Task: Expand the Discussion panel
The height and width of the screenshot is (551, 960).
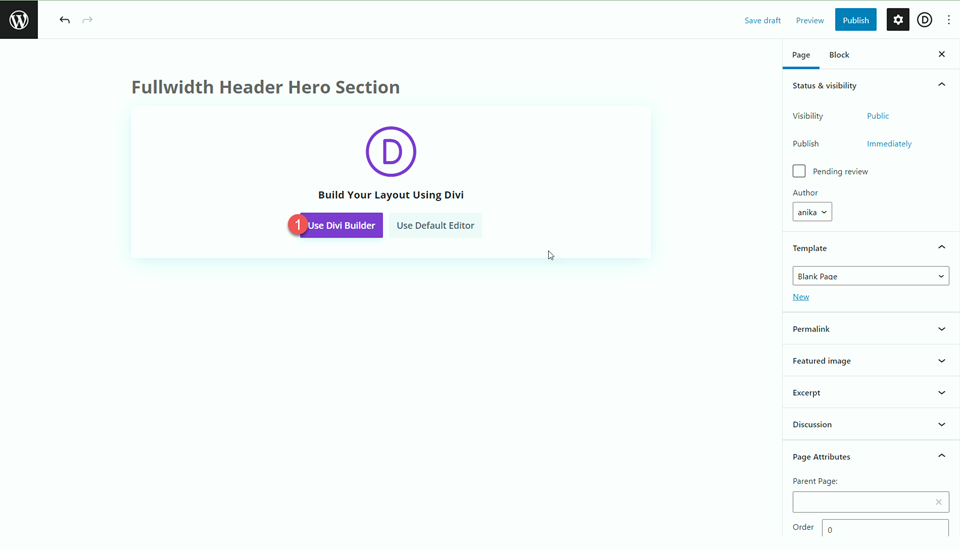Action: tap(870, 424)
